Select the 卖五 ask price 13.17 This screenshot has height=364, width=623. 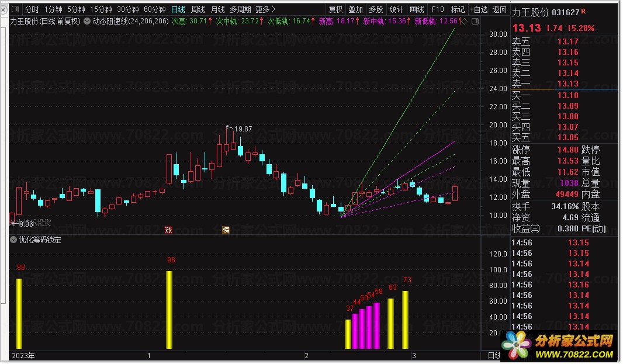(x=568, y=41)
